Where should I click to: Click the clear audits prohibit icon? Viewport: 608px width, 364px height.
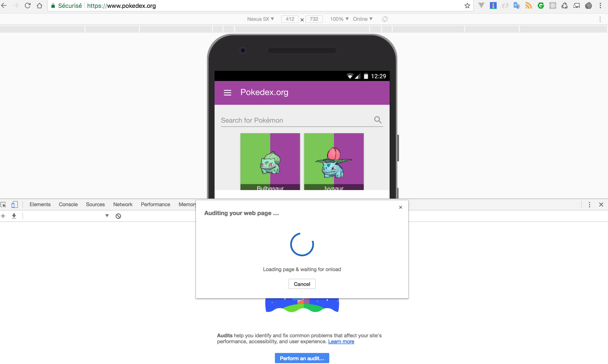[118, 216]
